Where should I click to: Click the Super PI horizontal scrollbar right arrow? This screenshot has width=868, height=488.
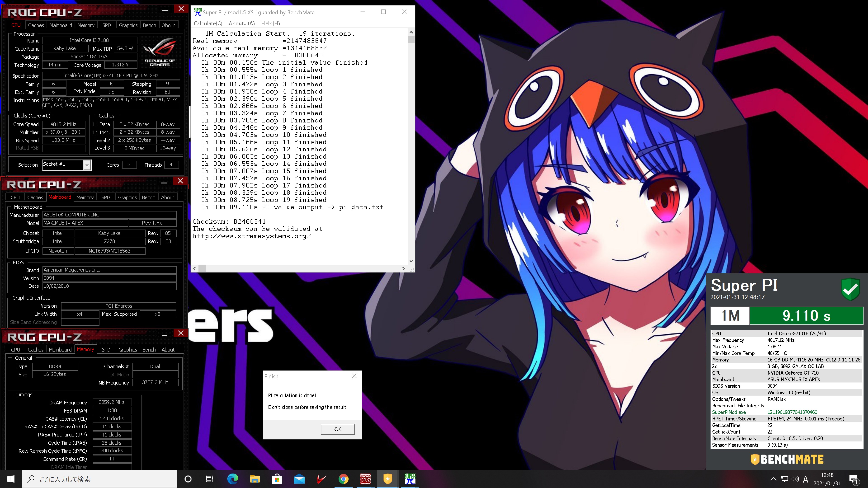click(403, 268)
